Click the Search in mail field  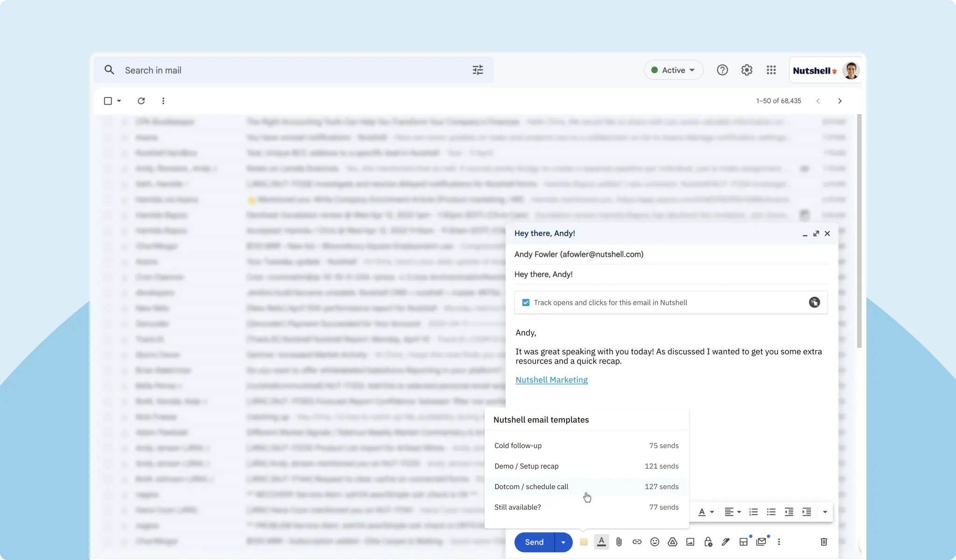click(x=280, y=70)
